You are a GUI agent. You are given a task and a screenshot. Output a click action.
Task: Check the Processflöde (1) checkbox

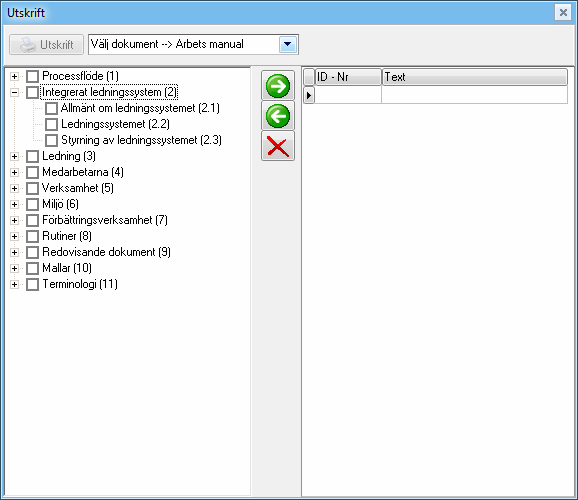pyautogui.click(x=32, y=76)
